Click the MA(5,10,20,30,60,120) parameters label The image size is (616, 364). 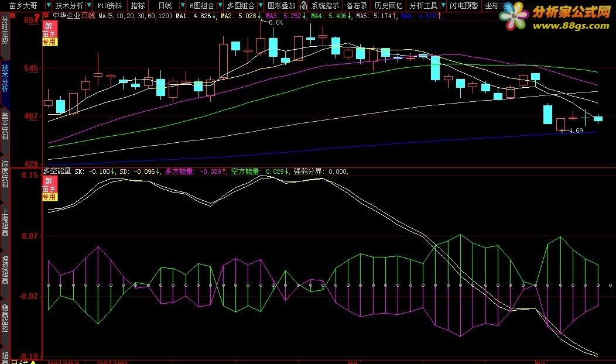[x=135, y=16]
